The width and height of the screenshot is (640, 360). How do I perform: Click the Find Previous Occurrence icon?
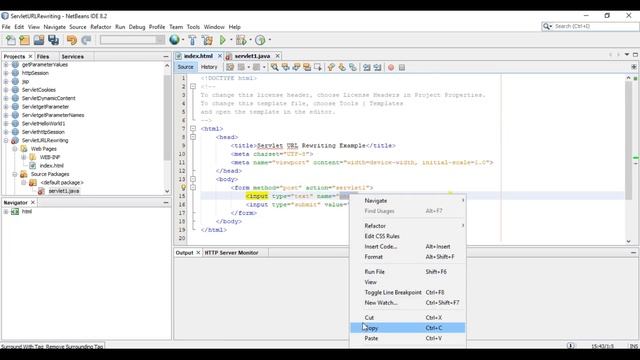click(285, 67)
